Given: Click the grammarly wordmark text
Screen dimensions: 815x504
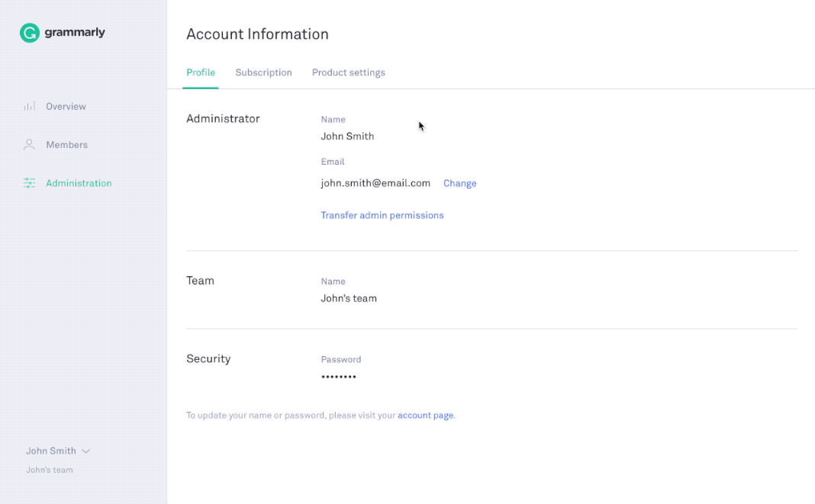Looking at the screenshot, I should (x=75, y=33).
